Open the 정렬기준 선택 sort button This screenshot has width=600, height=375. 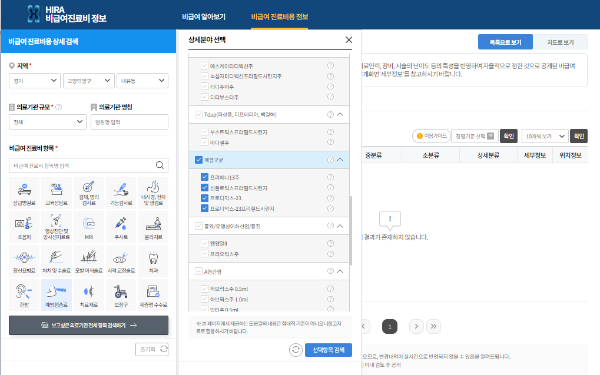[x=474, y=136]
